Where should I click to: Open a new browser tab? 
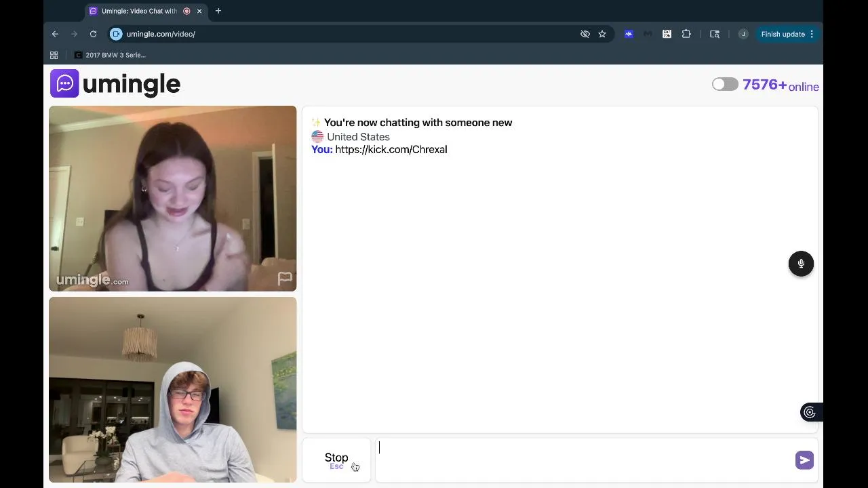point(218,11)
